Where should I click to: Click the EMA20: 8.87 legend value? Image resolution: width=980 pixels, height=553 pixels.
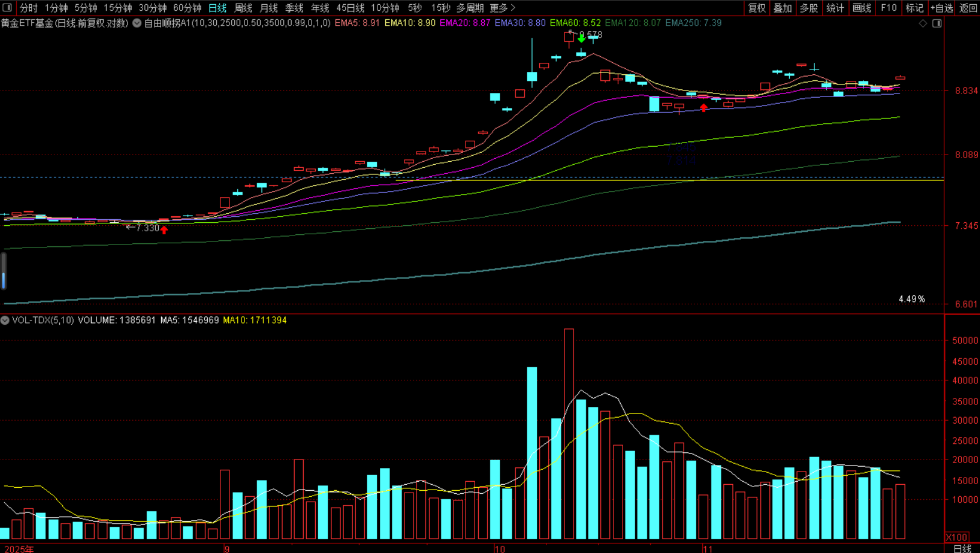pyautogui.click(x=465, y=23)
